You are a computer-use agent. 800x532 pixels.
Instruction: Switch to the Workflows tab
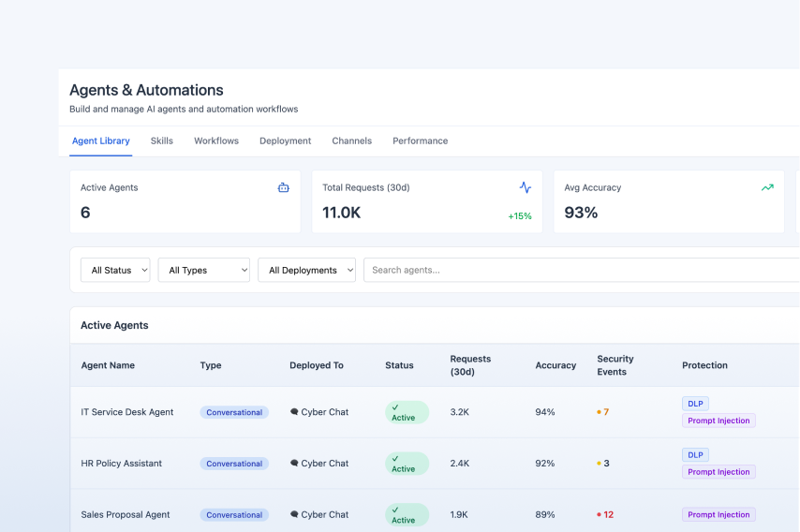pos(216,140)
